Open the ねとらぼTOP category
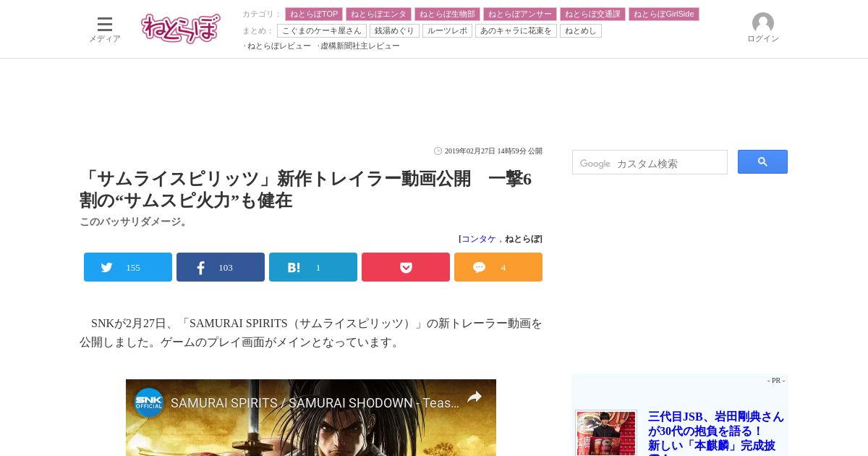This screenshot has width=868, height=456. [x=314, y=14]
